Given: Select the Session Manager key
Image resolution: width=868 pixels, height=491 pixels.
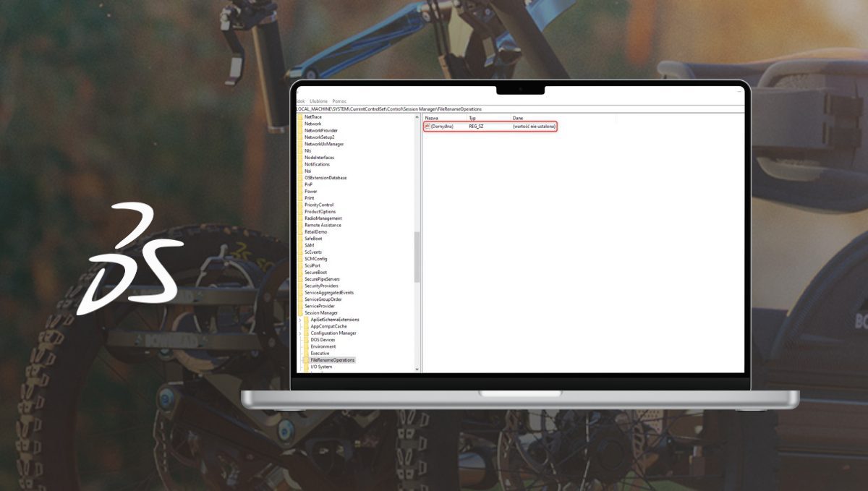Looking at the screenshot, I should [x=321, y=313].
